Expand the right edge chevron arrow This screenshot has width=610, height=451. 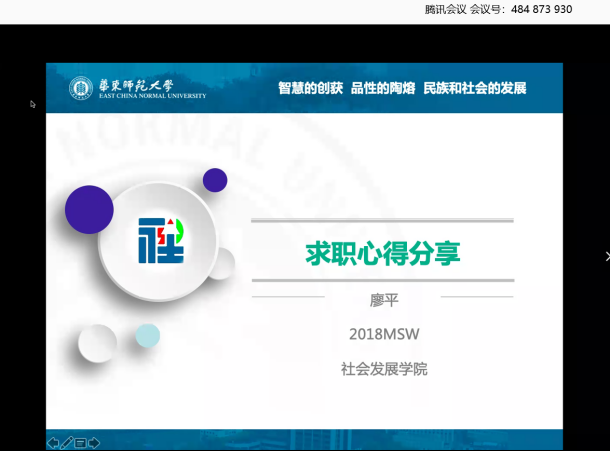point(605,257)
